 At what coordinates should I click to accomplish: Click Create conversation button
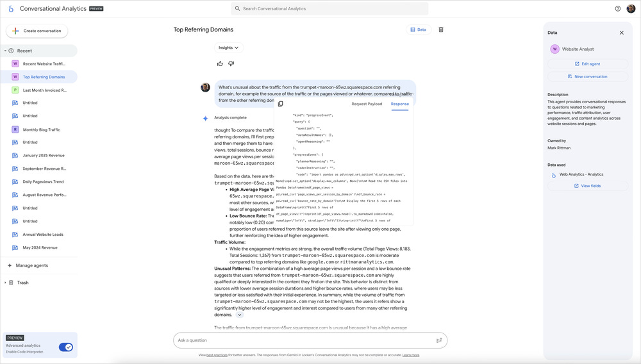click(37, 31)
